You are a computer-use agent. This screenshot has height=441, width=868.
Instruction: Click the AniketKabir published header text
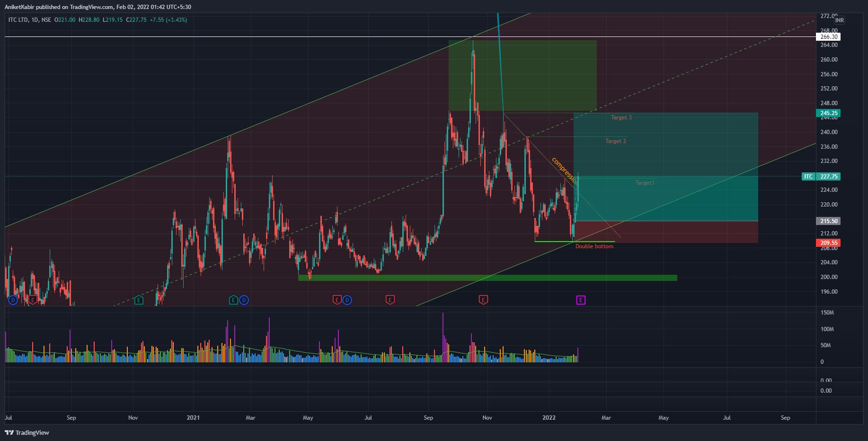coord(98,7)
